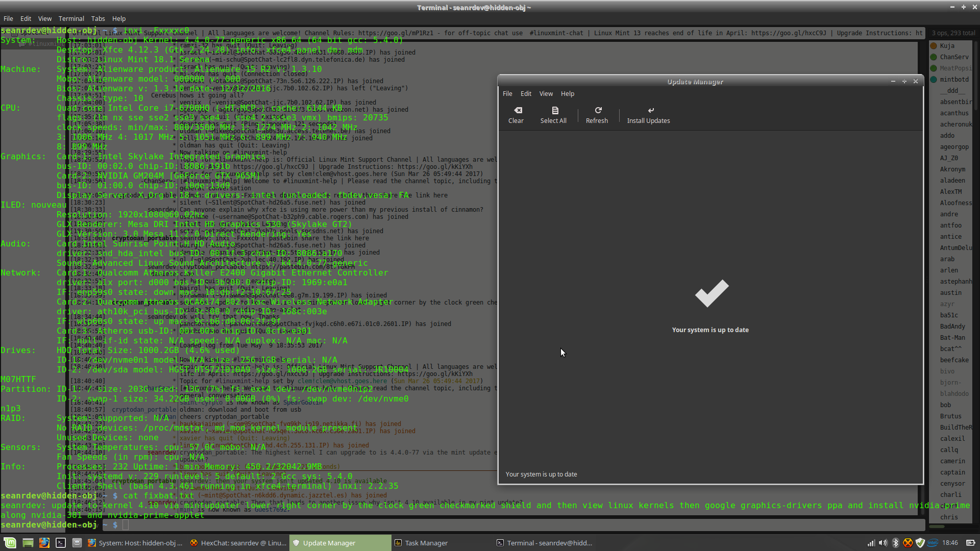Open the Bluetooth tray icon
This screenshot has width=980, height=551.
895,543
